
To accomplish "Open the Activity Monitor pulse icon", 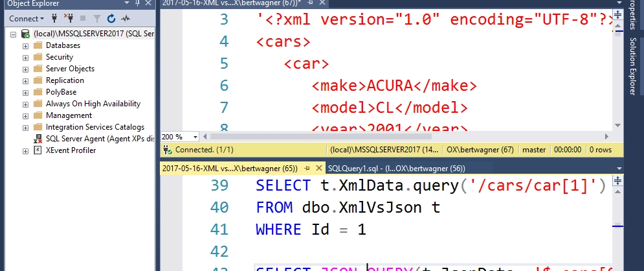I will 126,19.
